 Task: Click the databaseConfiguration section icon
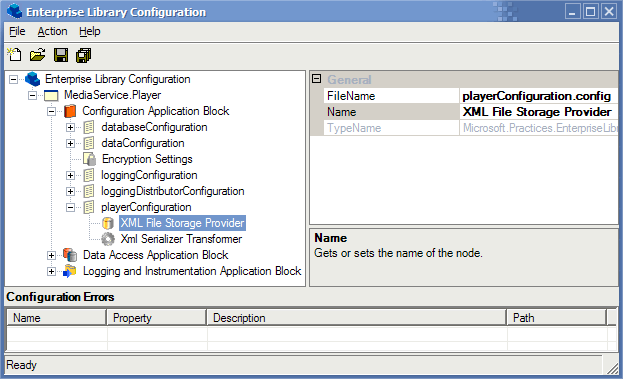tap(89, 127)
